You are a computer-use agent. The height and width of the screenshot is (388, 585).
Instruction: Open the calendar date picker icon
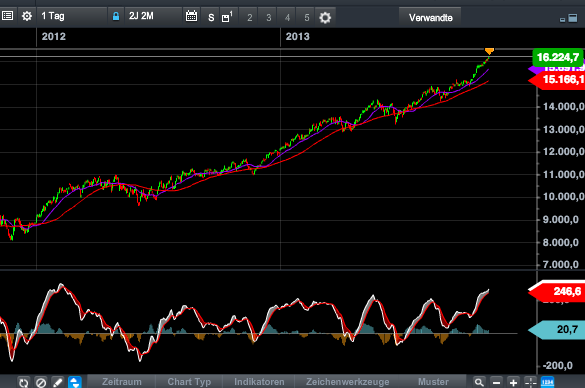(x=191, y=16)
